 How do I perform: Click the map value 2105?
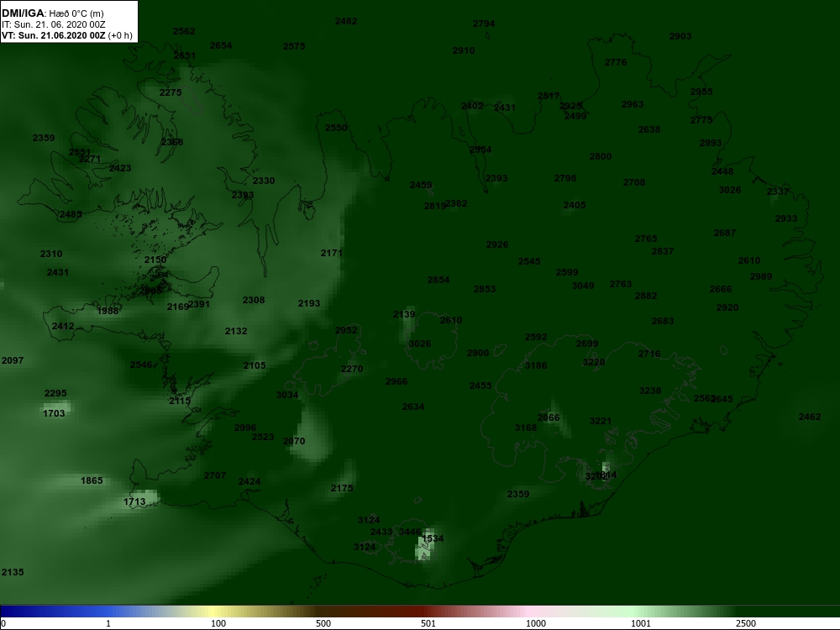point(255,365)
